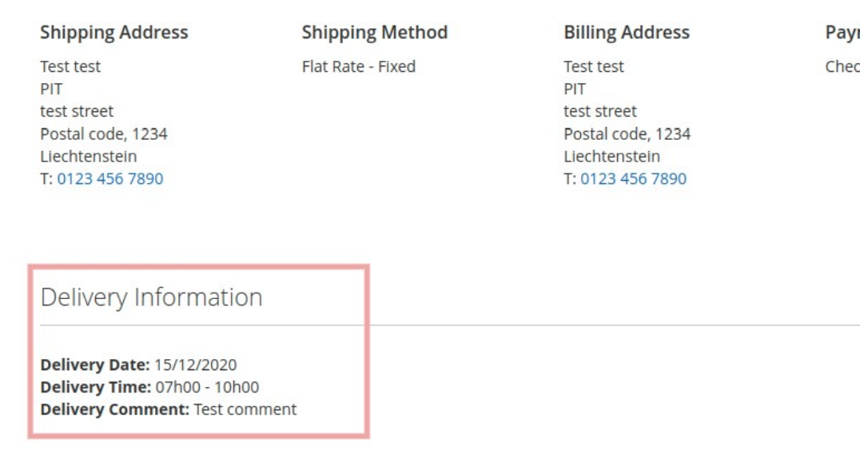Click the Delivery Time 07h00 - 10h00 line
The height and width of the screenshot is (459, 868).
pos(149,388)
